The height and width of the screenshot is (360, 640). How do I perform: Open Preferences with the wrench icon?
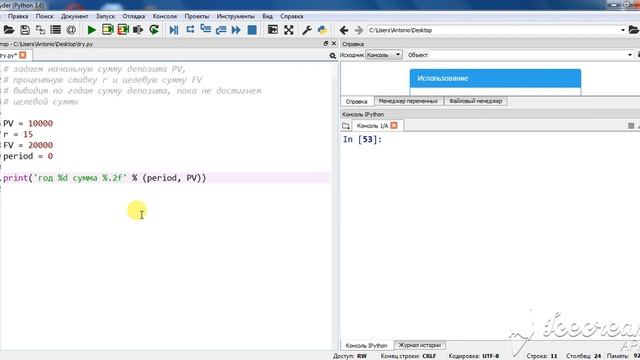[x=307, y=30]
